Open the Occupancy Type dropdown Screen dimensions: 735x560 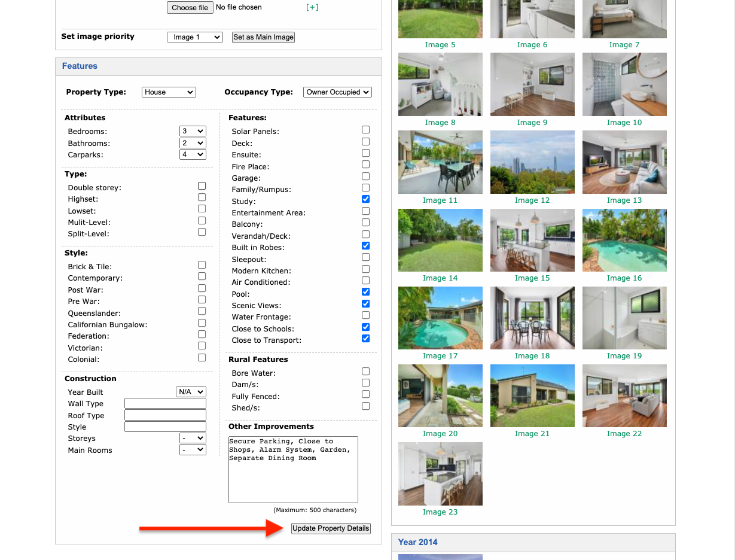click(x=337, y=92)
